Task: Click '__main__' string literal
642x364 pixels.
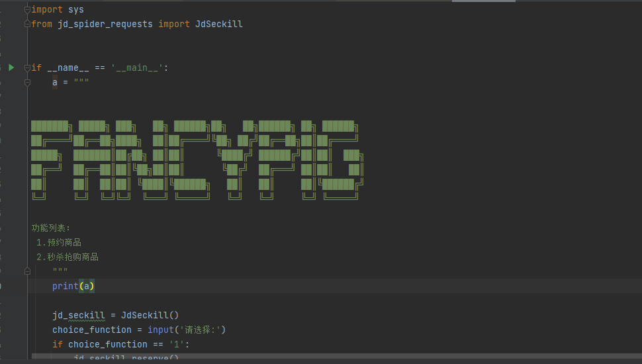Action: [x=137, y=68]
